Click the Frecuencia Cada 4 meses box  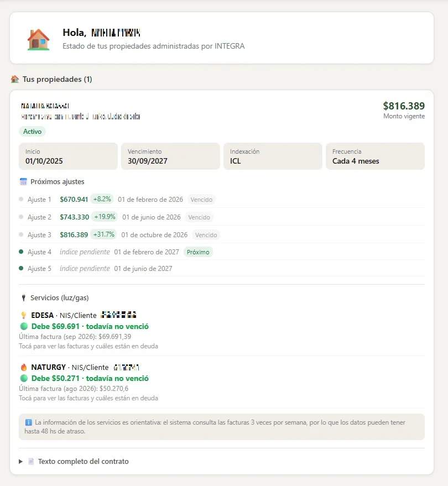(x=375, y=156)
